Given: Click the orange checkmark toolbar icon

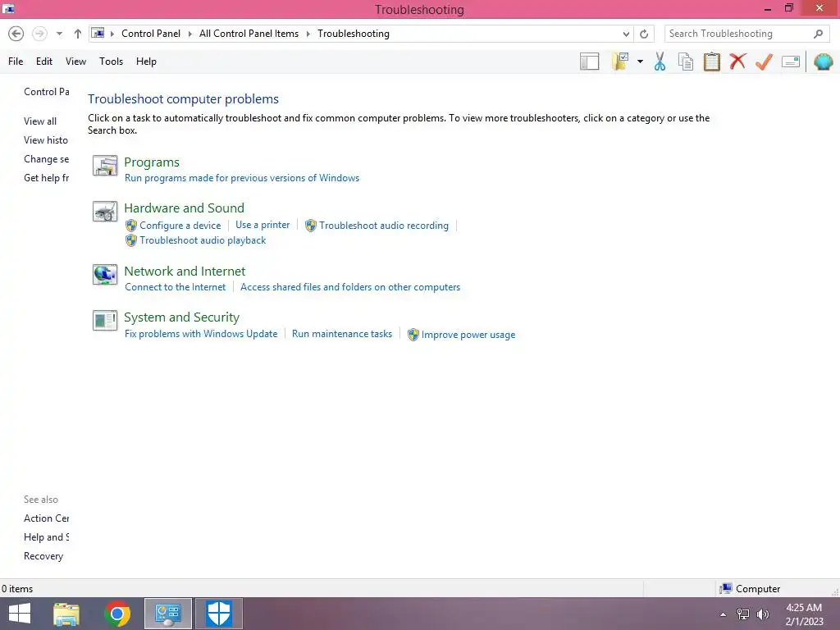Looking at the screenshot, I should 764,62.
